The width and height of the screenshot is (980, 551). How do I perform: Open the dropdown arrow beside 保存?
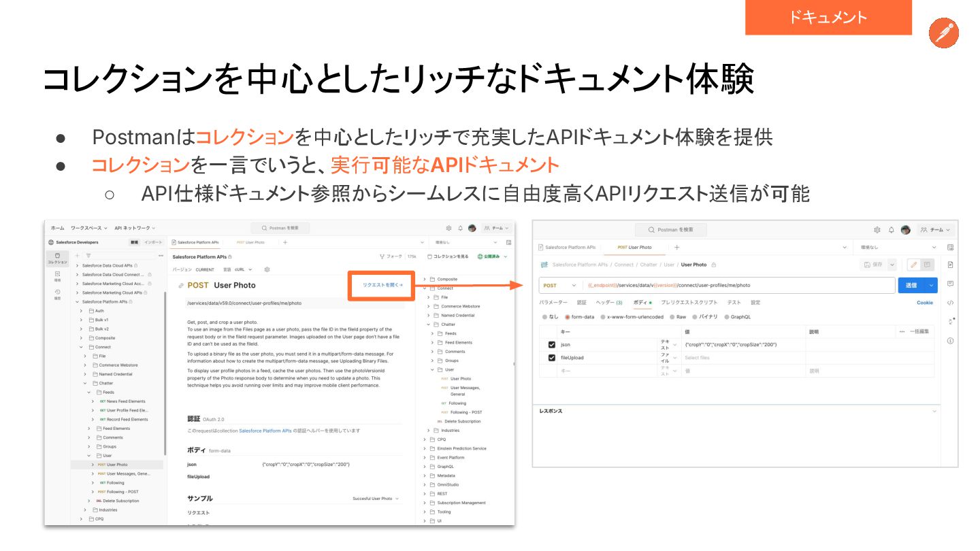pos(892,265)
